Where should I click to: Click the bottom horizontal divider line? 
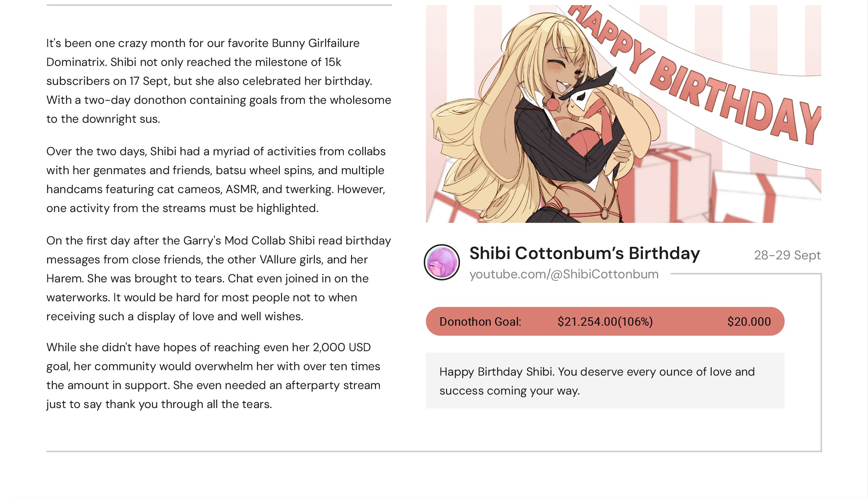pyautogui.click(x=434, y=451)
